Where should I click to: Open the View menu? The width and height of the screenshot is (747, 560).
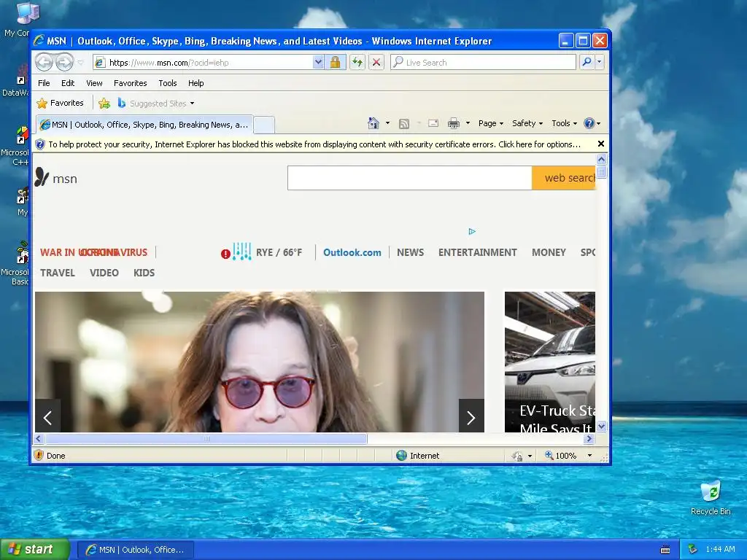(x=94, y=83)
